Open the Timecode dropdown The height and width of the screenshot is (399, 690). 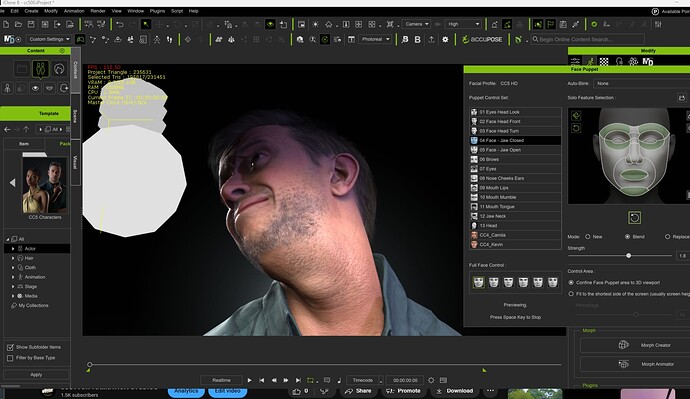tap(365, 380)
